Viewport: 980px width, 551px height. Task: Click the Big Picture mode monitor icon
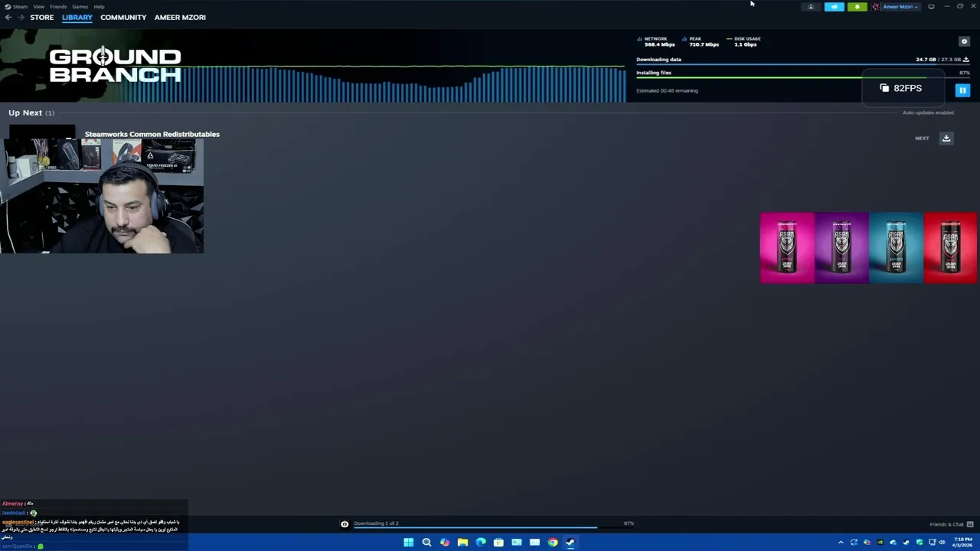coord(931,7)
